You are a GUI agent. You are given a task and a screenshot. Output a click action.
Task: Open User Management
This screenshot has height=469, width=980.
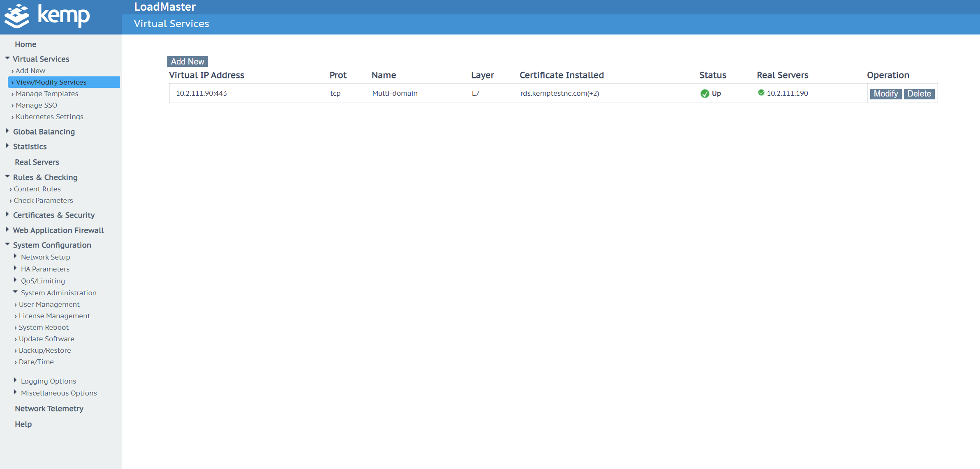click(x=49, y=304)
